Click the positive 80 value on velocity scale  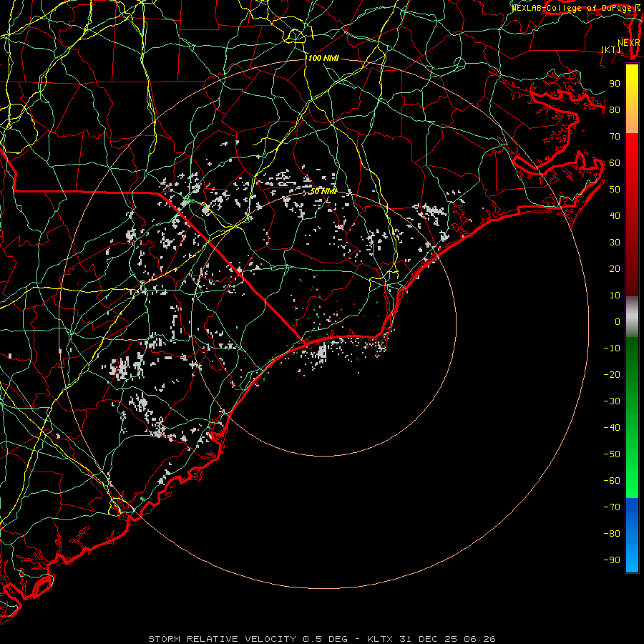(x=615, y=109)
